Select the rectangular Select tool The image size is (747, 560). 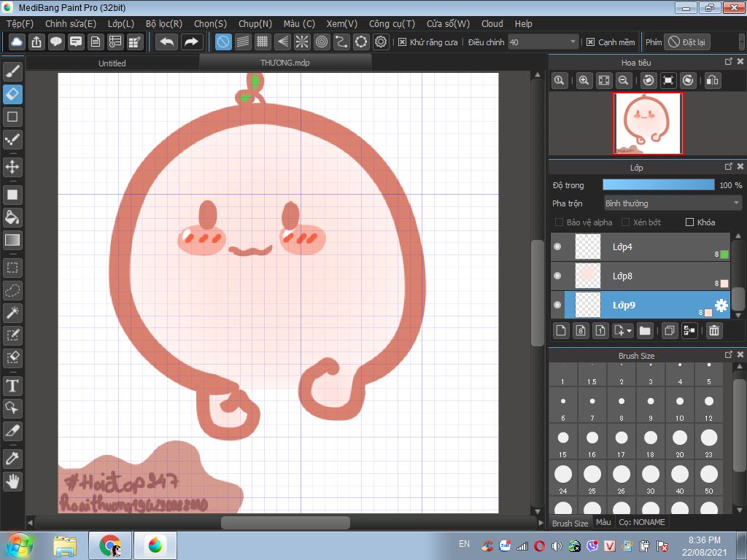pos(12,268)
